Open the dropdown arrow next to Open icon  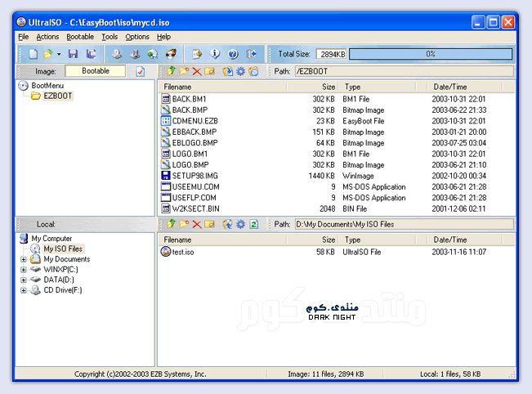59,54
